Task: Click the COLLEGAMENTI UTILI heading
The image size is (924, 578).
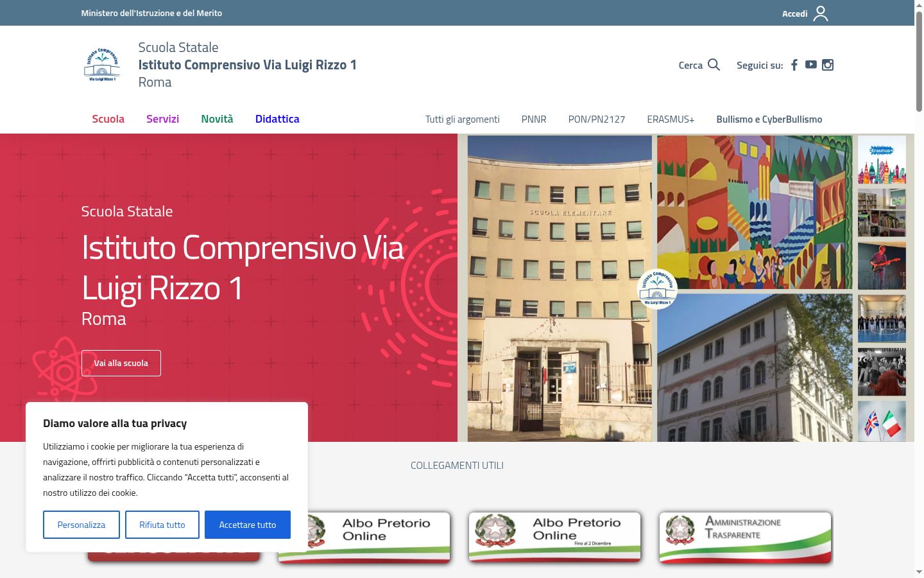Action: 457,466
